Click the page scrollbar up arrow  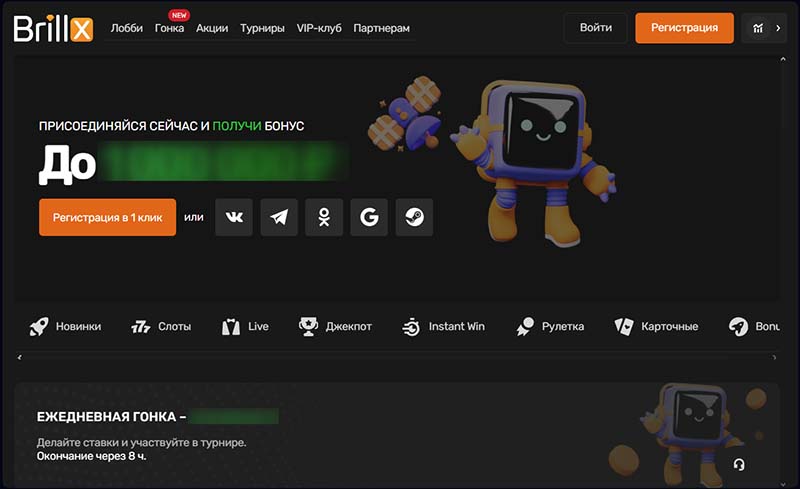(x=783, y=59)
